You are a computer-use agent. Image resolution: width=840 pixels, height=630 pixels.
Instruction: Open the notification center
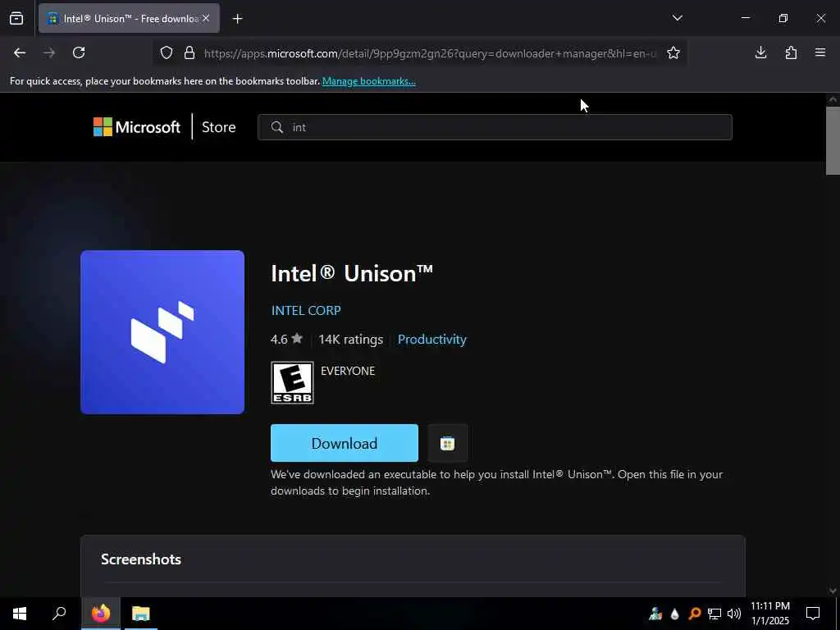click(813, 614)
